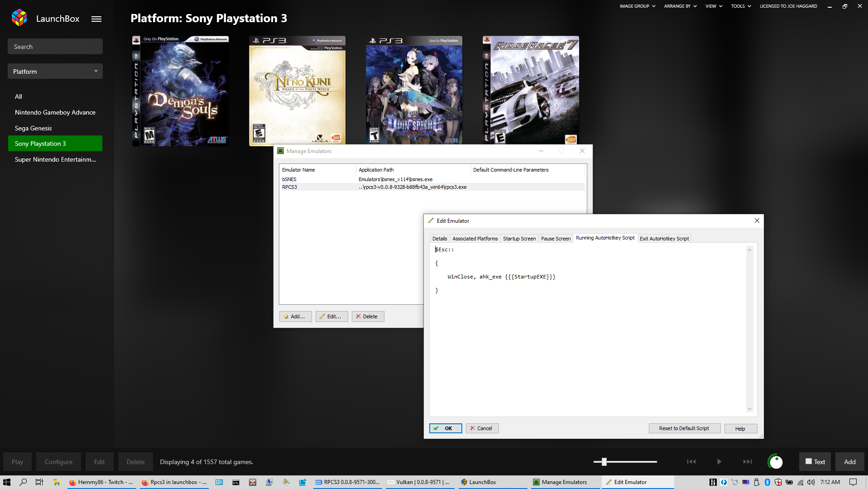This screenshot has height=489, width=868.
Task: Select All in the sidebar
Action: (x=19, y=96)
